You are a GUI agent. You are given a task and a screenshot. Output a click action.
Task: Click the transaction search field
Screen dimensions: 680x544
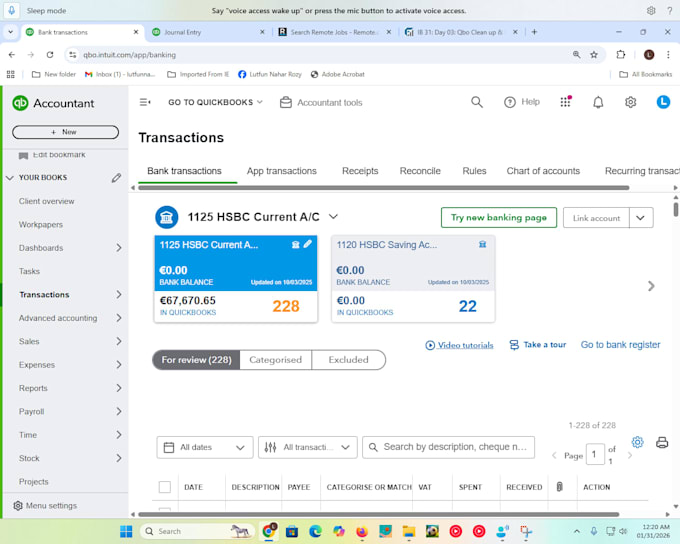(448, 447)
